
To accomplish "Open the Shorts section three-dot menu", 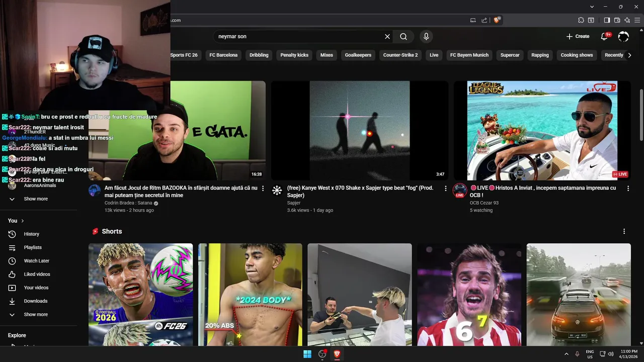I will pyautogui.click(x=624, y=231).
